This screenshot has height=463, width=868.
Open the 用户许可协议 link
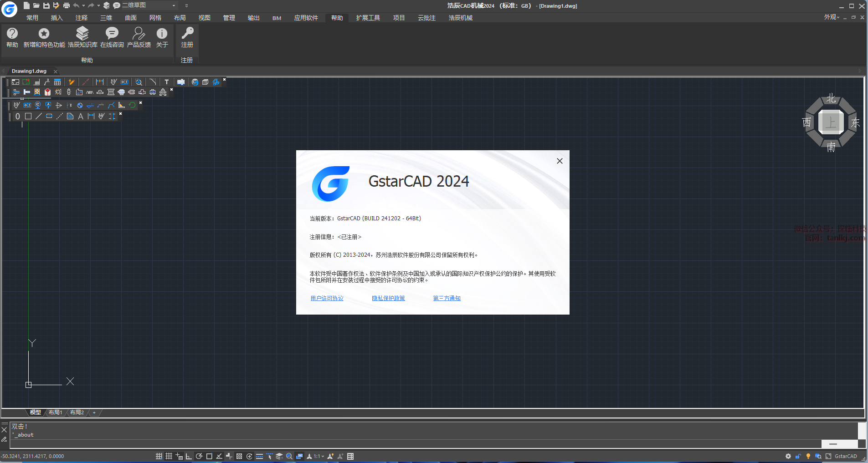(327, 298)
